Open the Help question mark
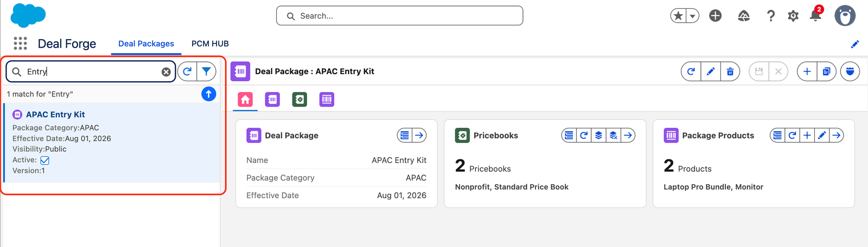The width and height of the screenshot is (868, 247). [x=771, y=16]
